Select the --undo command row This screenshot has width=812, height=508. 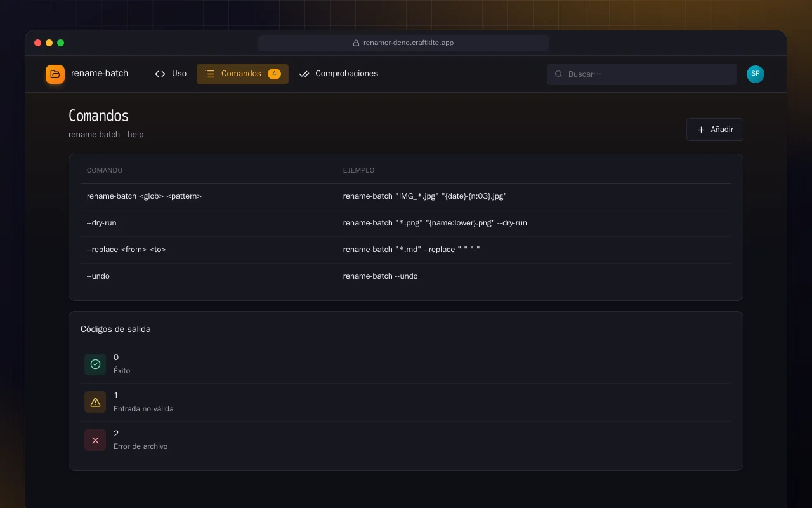(x=406, y=276)
